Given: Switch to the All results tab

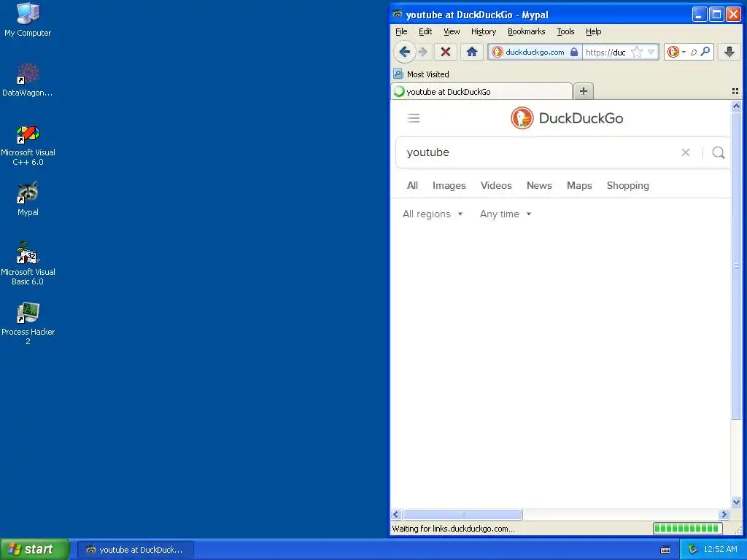Looking at the screenshot, I should [413, 185].
